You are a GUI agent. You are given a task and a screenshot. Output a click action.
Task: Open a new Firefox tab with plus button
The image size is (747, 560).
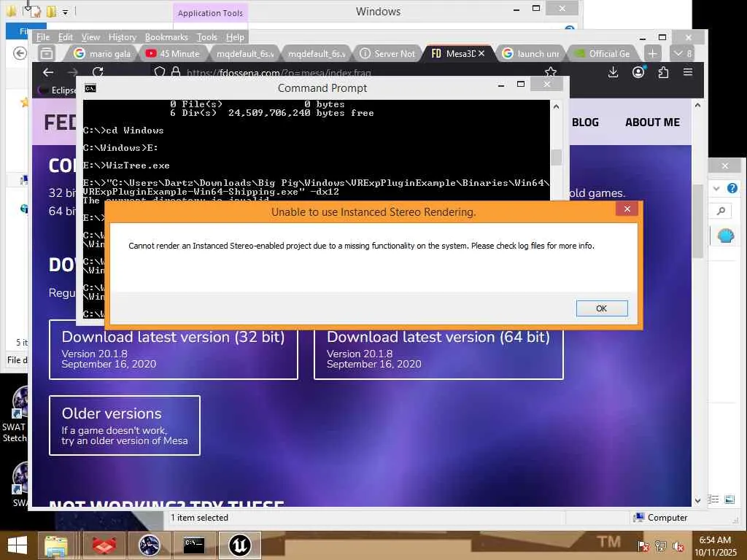point(652,53)
